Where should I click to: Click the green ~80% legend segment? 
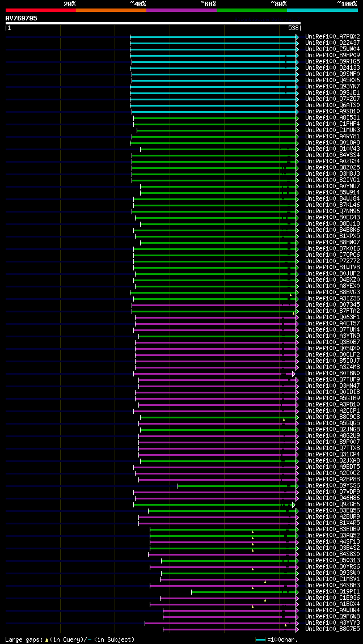252,10
